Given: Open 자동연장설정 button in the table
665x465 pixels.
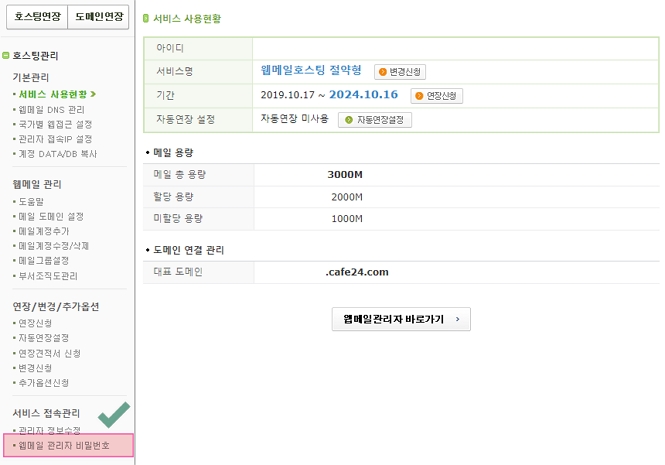Looking at the screenshot, I should pos(375,120).
